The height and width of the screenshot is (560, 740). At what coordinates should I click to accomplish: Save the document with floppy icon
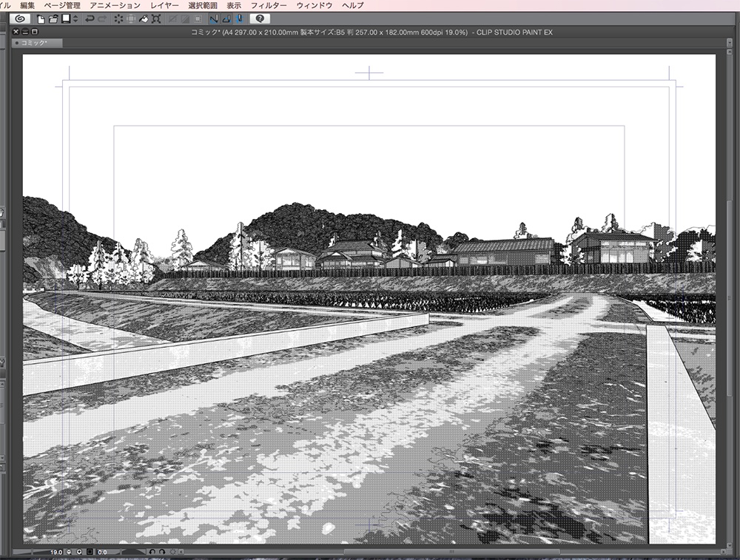point(66,19)
